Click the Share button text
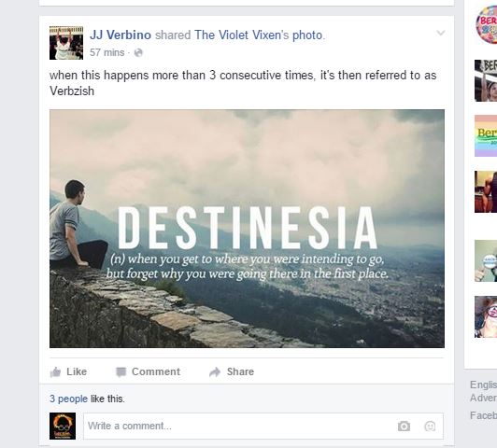This screenshot has width=497, height=448. coord(240,371)
